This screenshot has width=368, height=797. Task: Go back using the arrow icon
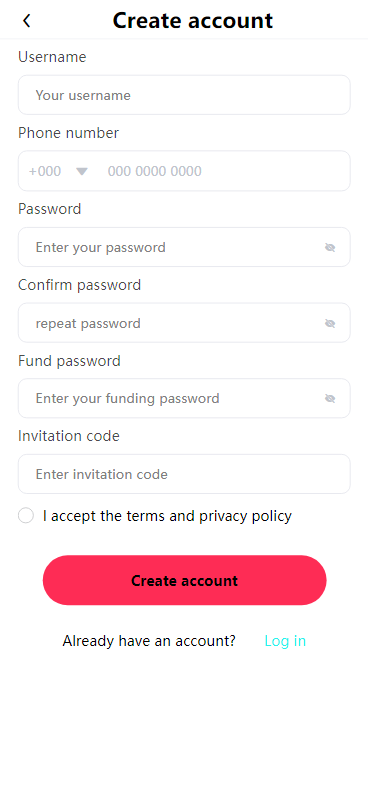point(26,21)
